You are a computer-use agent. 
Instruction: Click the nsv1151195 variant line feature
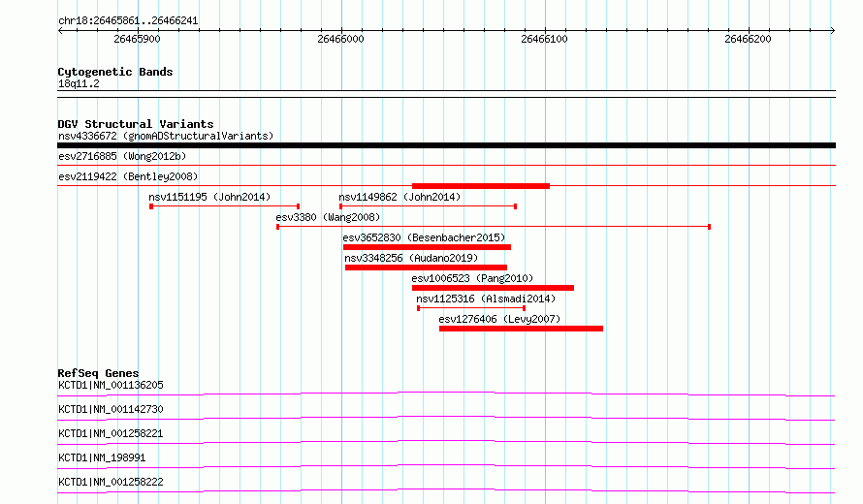coord(225,206)
